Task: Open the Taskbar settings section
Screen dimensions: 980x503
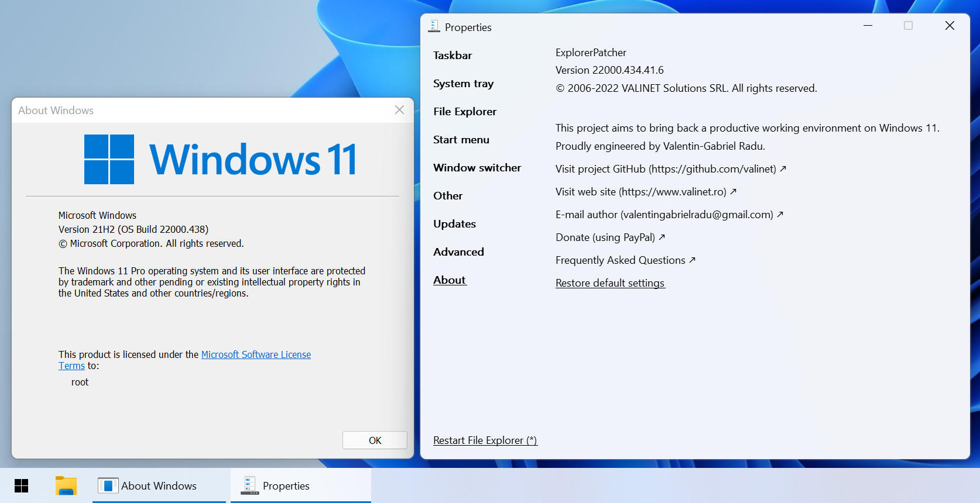Action: [453, 56]
